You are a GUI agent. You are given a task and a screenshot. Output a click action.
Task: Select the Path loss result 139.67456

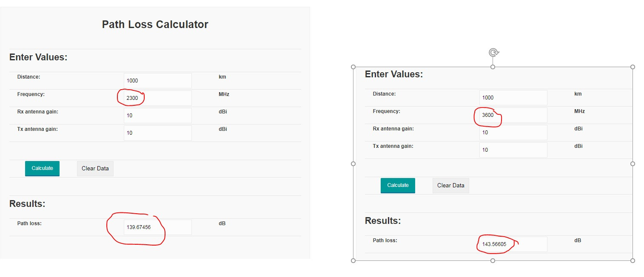[x=157, y=227]
